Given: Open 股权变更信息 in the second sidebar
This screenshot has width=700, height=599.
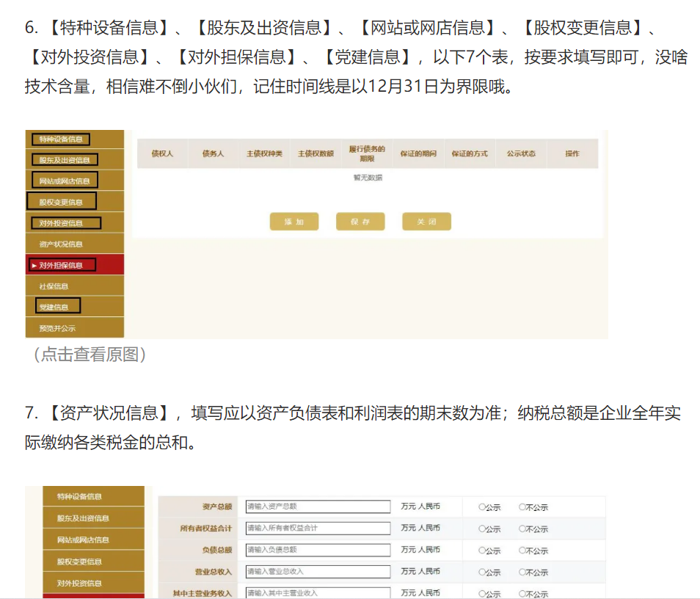Looking at the screenshot, I should point(93,562).
